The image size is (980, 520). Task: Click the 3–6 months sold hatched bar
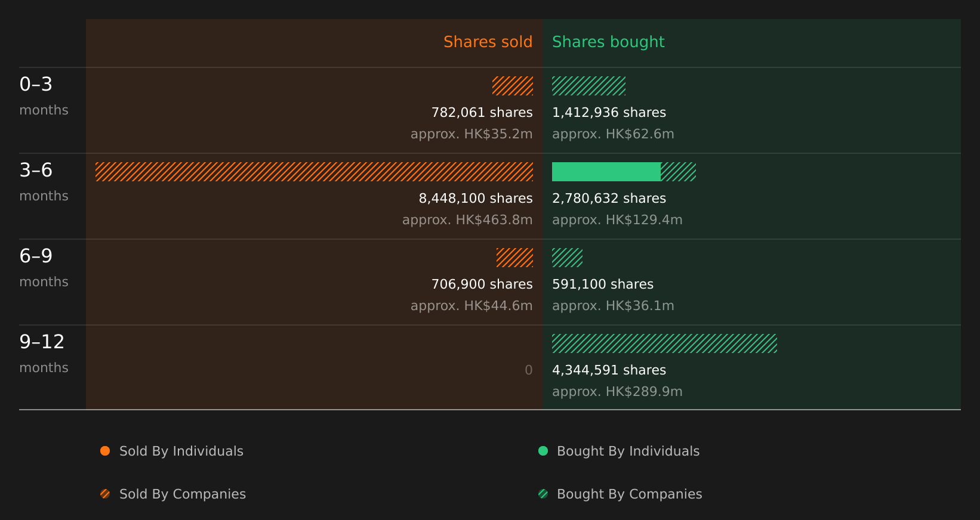point(314,172)
